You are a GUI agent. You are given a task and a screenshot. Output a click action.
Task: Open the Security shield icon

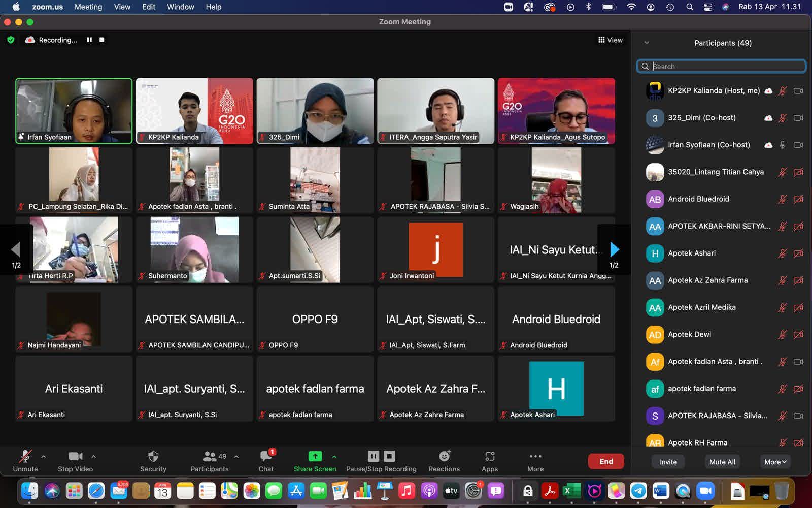tap(153, 456)
